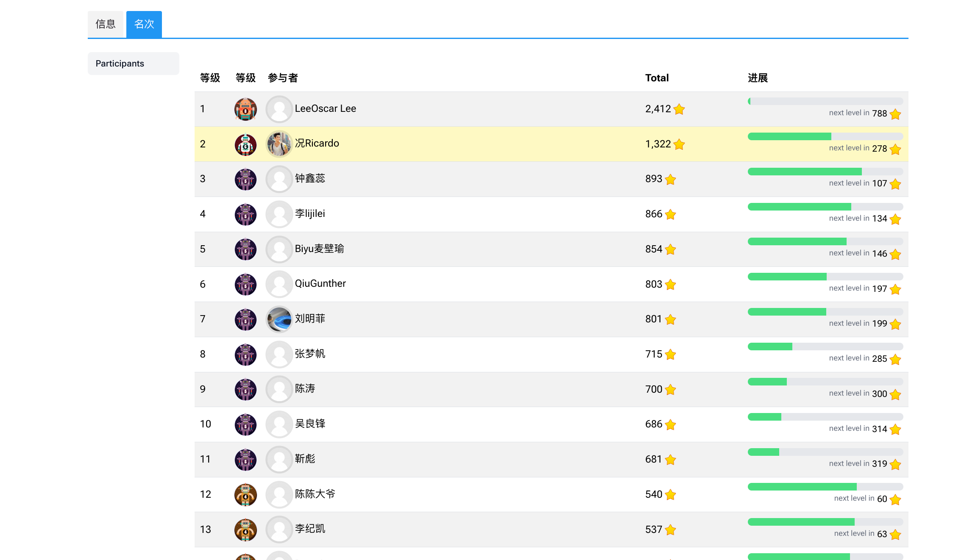The image size is (953, 560).
Task: Click 刘明菲's profile picture
Action: [x=279, y=319]
